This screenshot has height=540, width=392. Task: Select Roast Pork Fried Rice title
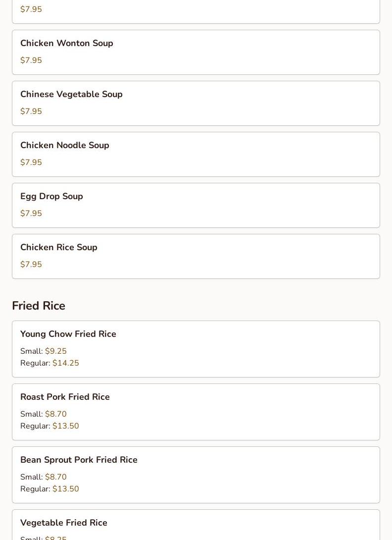(x=65, y=397)
